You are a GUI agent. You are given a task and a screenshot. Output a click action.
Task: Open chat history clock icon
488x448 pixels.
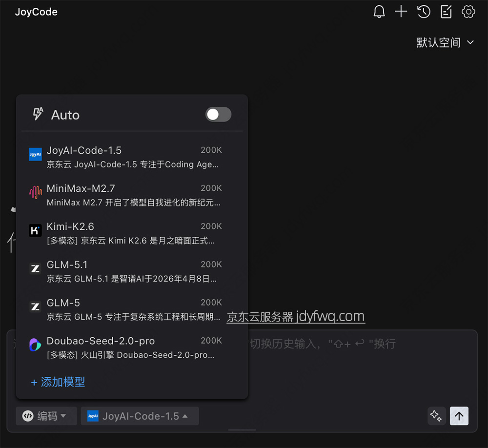pos(424,12)
